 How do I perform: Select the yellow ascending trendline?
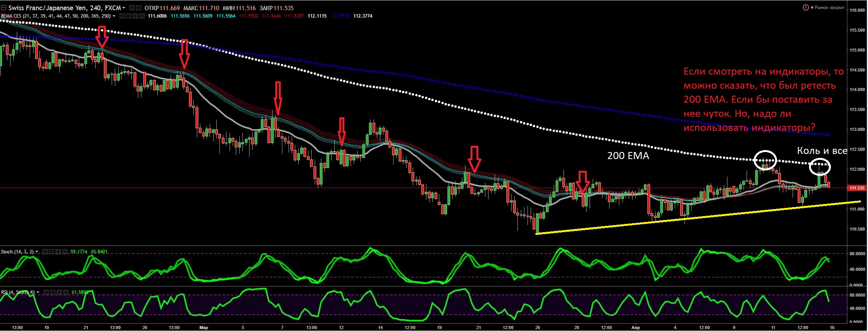[698, 218]
